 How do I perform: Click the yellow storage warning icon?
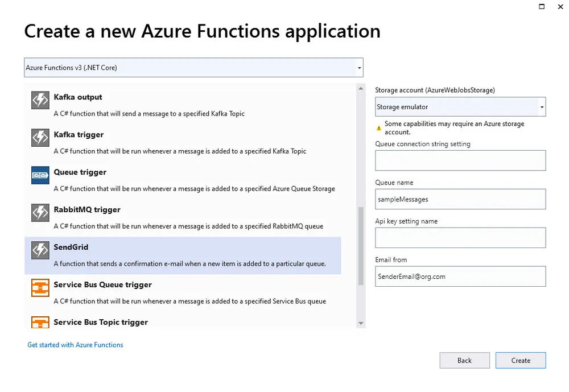[379, 128]
